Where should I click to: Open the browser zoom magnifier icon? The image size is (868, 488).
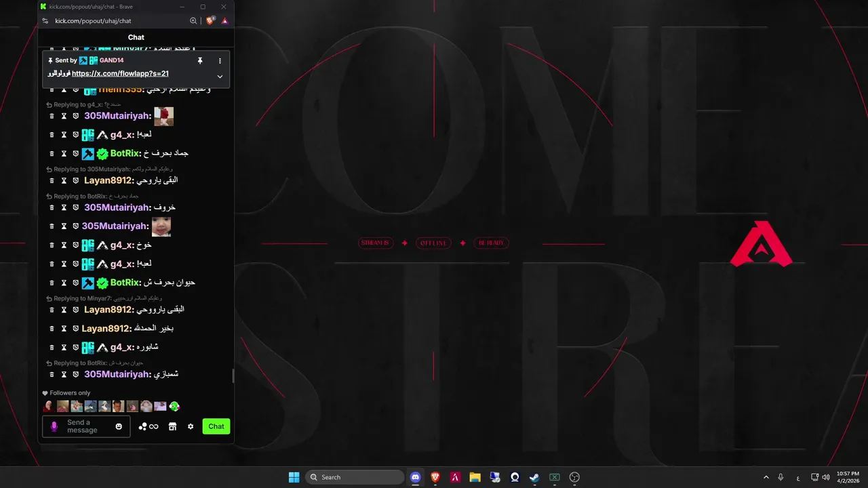(x=194, y=21)
